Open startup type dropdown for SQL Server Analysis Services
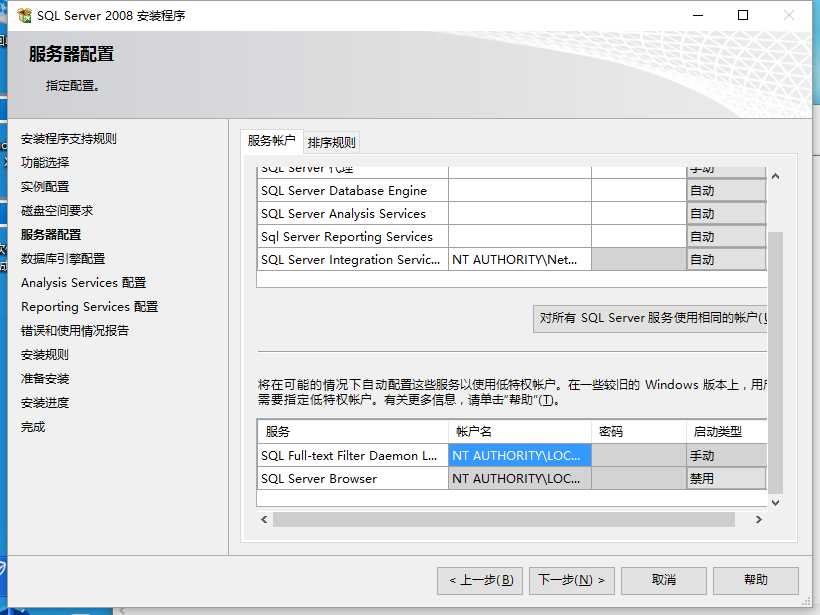 point(726,214)
